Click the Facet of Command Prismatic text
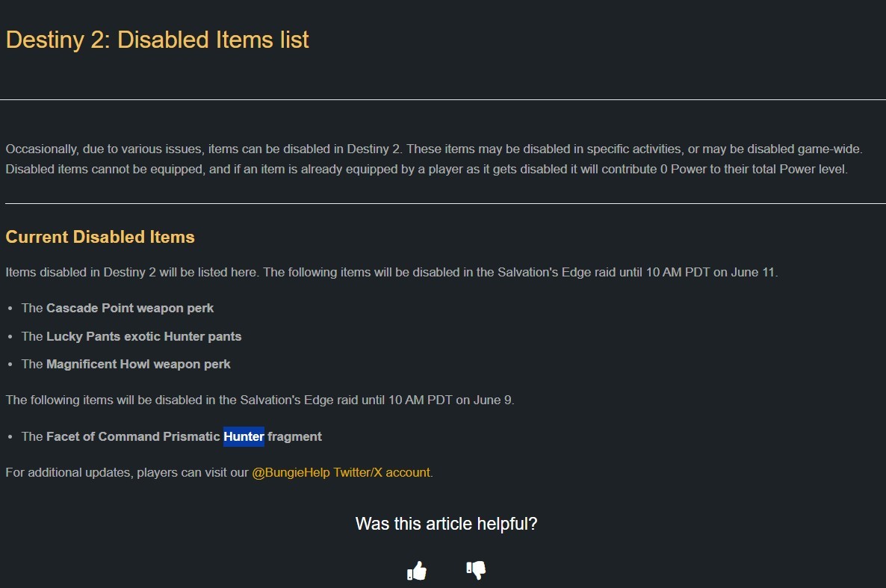Screen dimensions: 886x588 pyautogui.click(x=133, y=436)
